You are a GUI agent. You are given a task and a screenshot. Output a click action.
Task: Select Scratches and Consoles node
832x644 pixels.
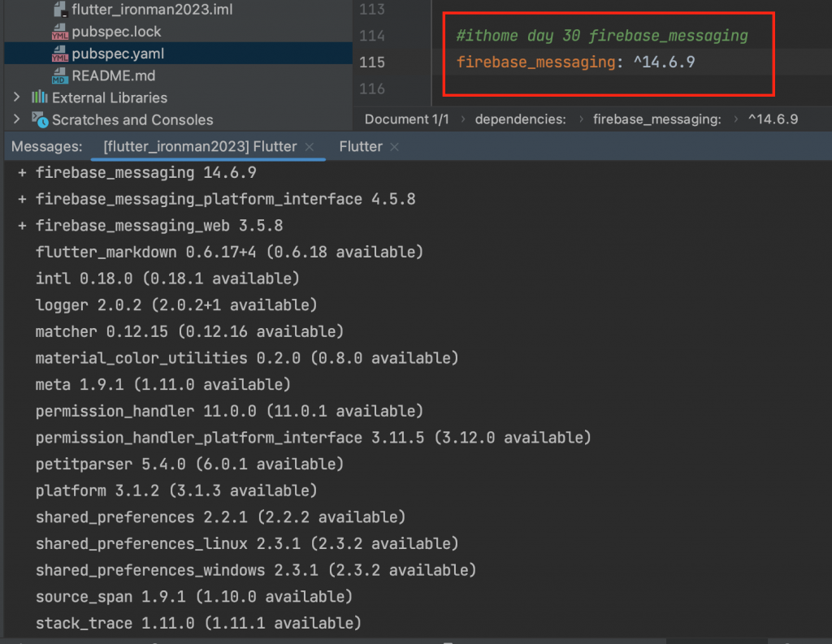pos(132,120)
